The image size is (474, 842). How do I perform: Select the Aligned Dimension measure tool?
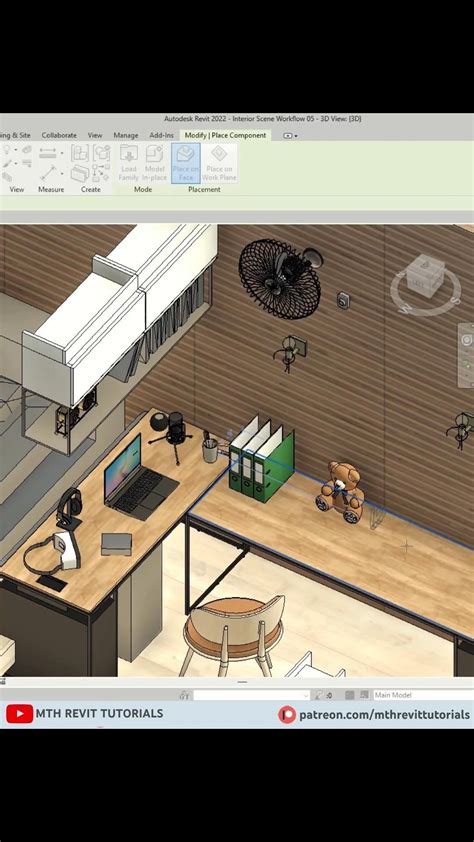(x=48, y=153)
